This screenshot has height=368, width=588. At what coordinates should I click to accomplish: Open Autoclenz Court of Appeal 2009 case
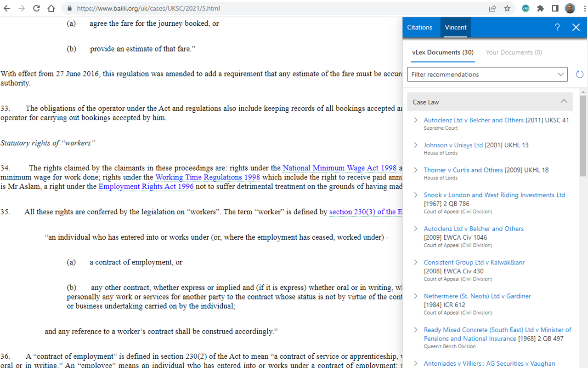[474, 229]
